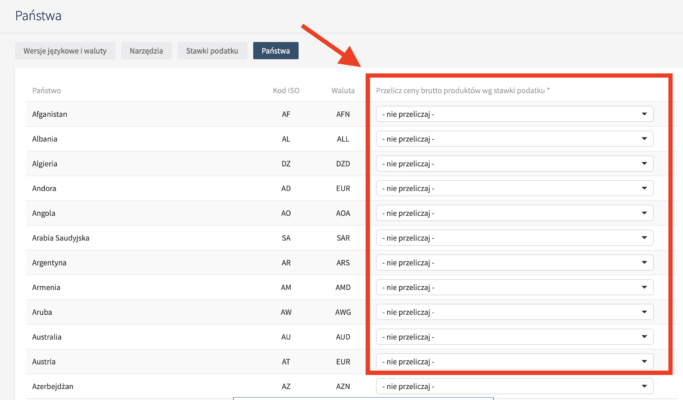Open the Wersje językowe i waluty tab

[x=66, y=50]
